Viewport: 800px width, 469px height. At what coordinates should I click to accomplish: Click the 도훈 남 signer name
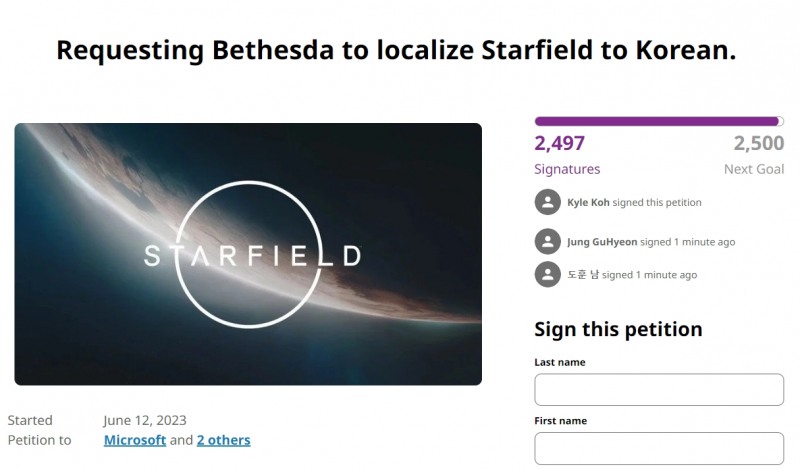click(x=582, y=275)
